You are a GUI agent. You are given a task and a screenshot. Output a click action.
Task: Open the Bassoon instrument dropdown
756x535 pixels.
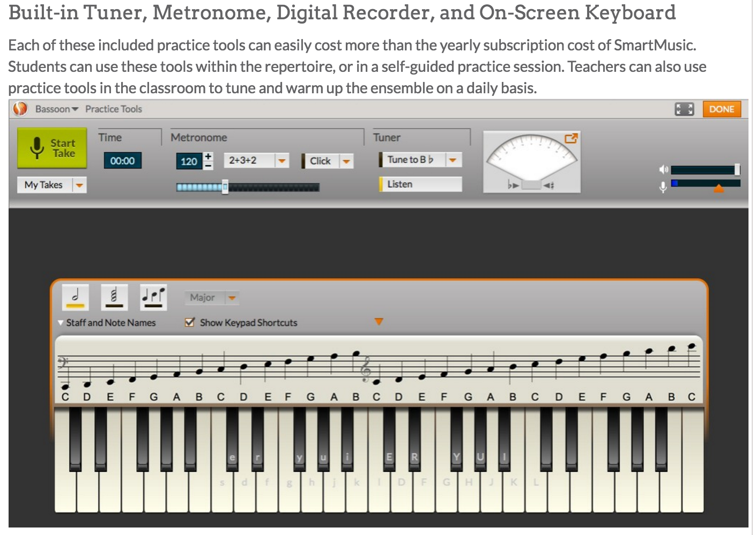[57, 109]
